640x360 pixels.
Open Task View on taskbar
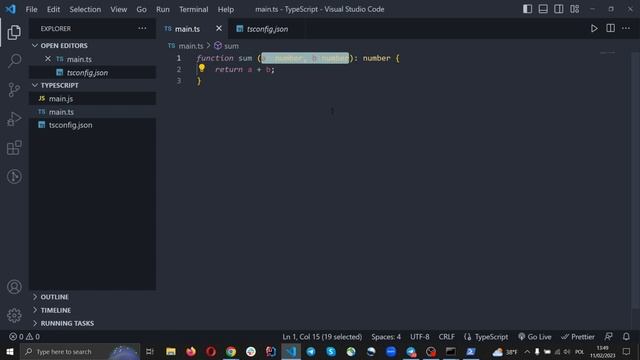[150, 351]
